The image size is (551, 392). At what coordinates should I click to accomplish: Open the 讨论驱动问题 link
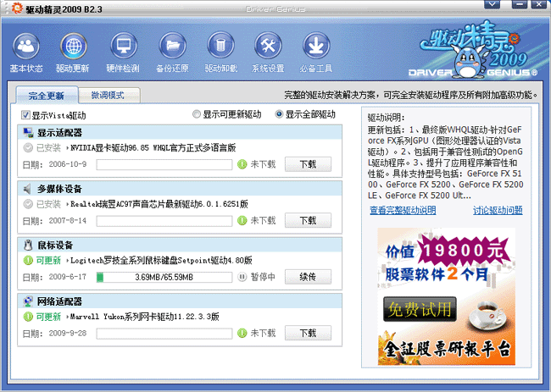point(498,210)
